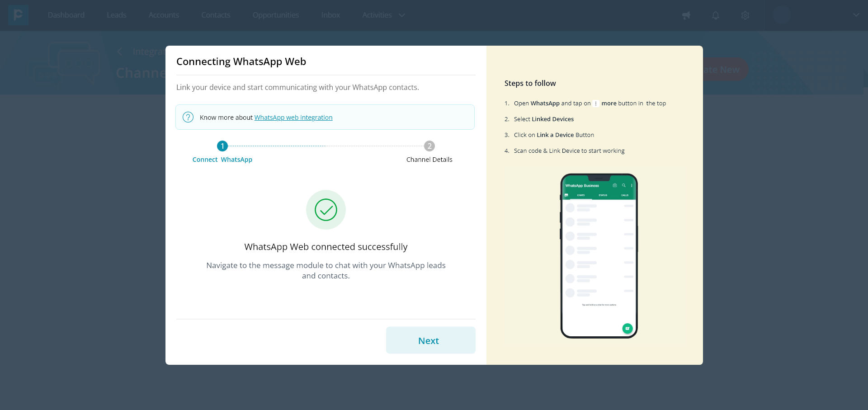Open the Opportunities menu
The image size is (868, 410).
coord(276,15)
